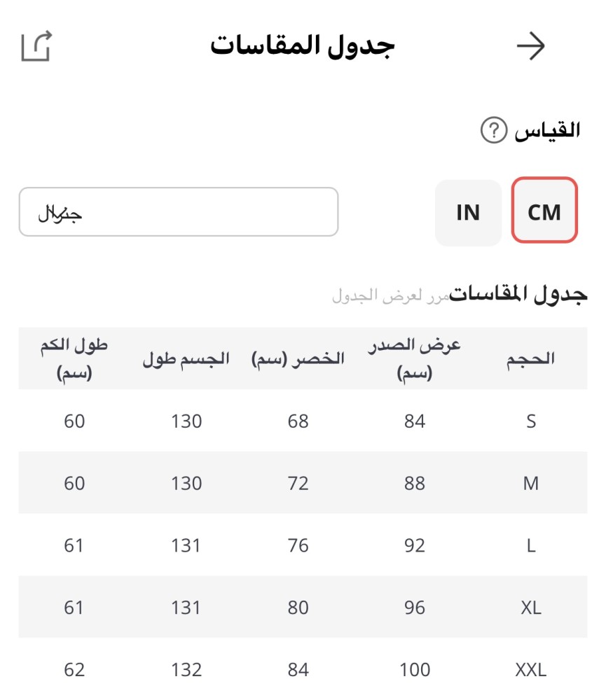Screen dimensions: 606x700
Task: Click the القياس label
Action: point(548,130)
